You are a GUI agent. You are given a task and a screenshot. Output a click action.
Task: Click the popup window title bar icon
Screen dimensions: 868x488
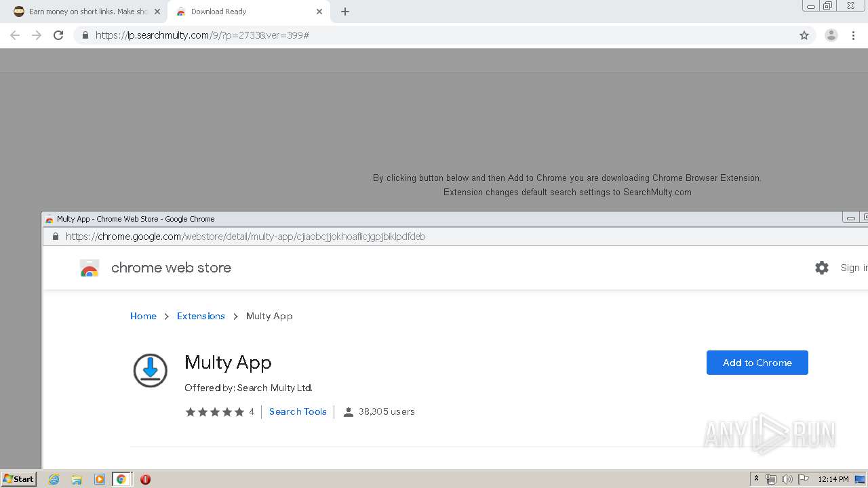(50, 219)
